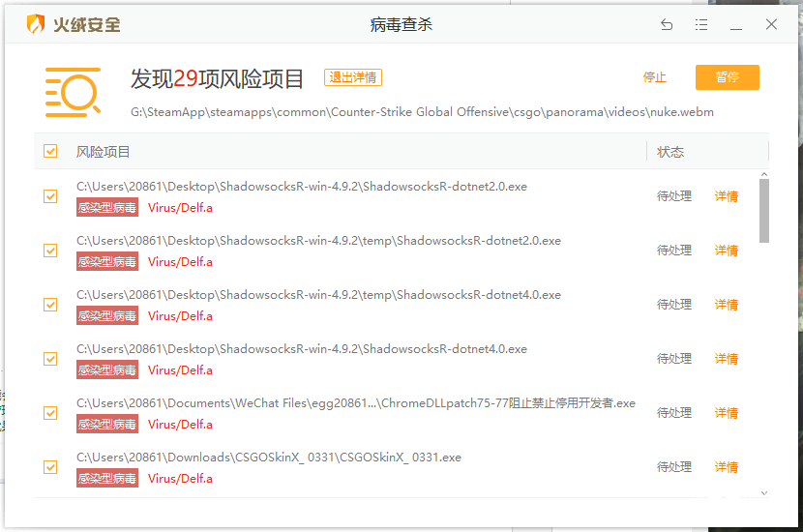Click the 风险项目 column header
This screenshot has width=803, height=532.
(103, 152)
